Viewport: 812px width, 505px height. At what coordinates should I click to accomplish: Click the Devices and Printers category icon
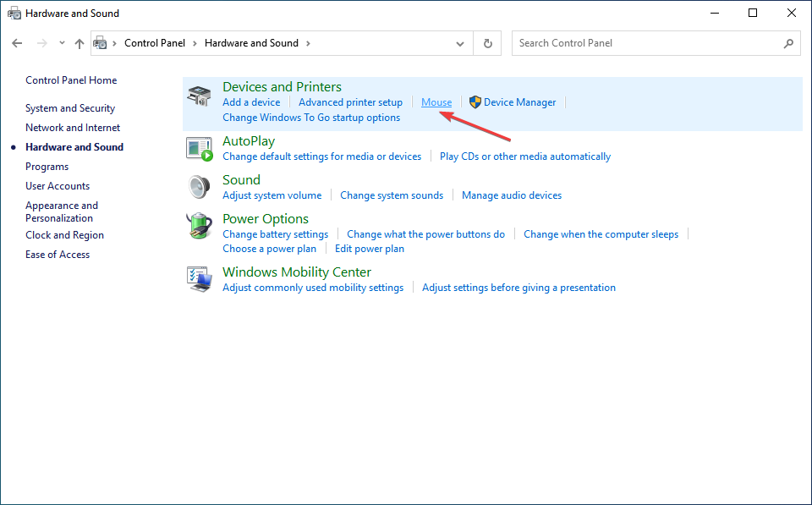tap(199, 95)
